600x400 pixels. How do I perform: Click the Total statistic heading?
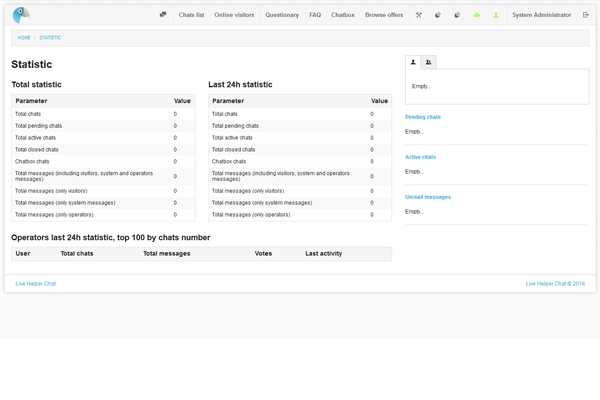36,85
